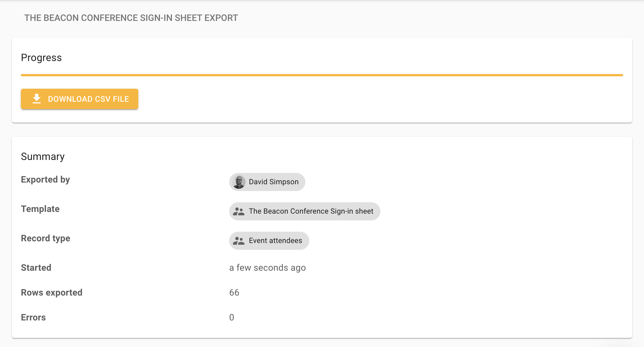
Task: Click the orange export progress bar
Action: click(322, 75)
